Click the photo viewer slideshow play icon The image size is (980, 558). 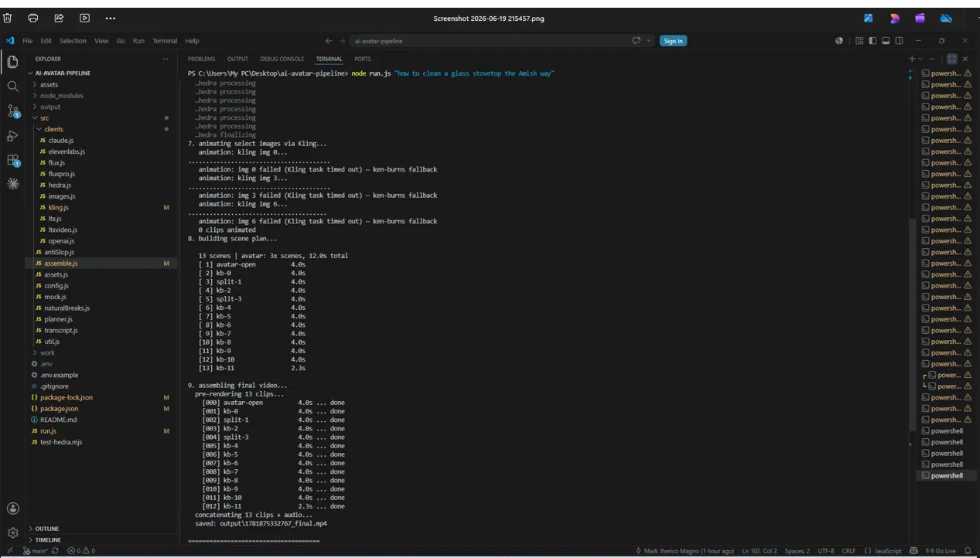84,18
